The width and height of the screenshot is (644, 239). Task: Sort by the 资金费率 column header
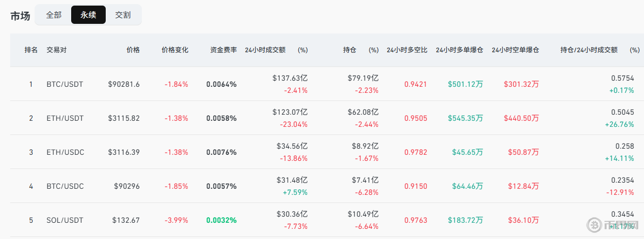click(223, 50)
